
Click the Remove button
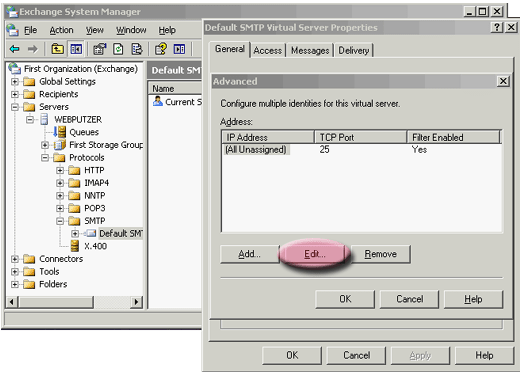click(x=380, y=254)
